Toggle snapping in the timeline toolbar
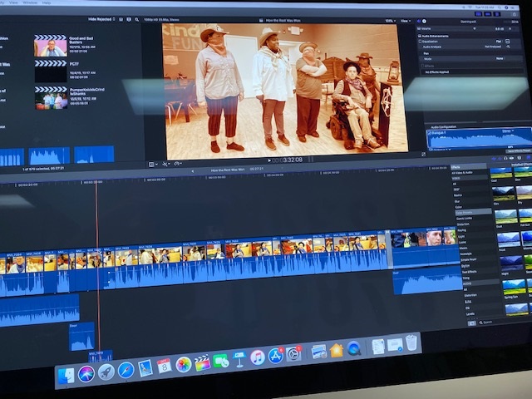Viewport: 532px width, 399px height. [x=512, y=158]
